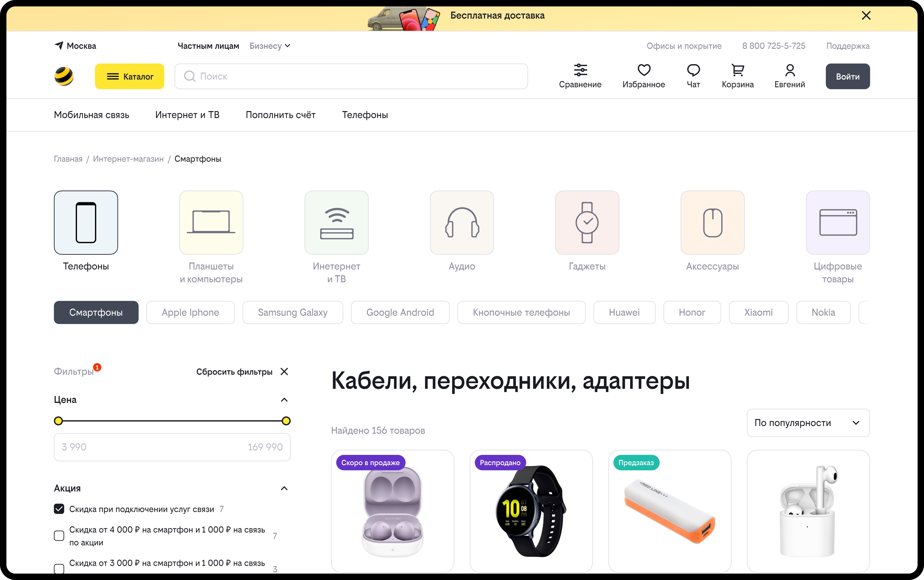The width and height of the screenshot is (924, 580).
Task: Click Сбросить фильтры link
Action: coord(234,372)
